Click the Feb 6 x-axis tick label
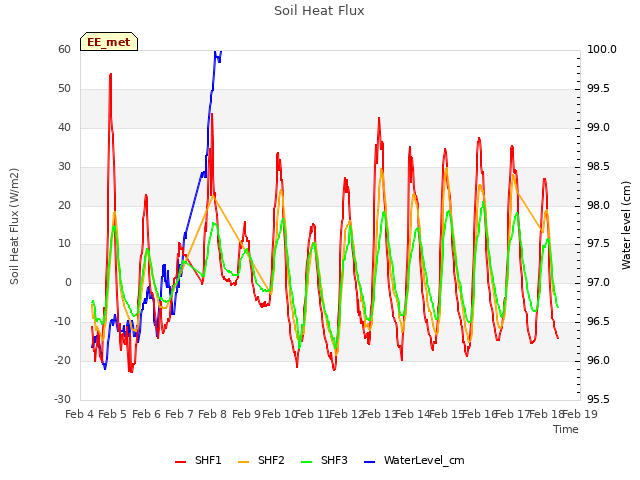This screenshot has width=640, height=480. (x=146, y=414)
